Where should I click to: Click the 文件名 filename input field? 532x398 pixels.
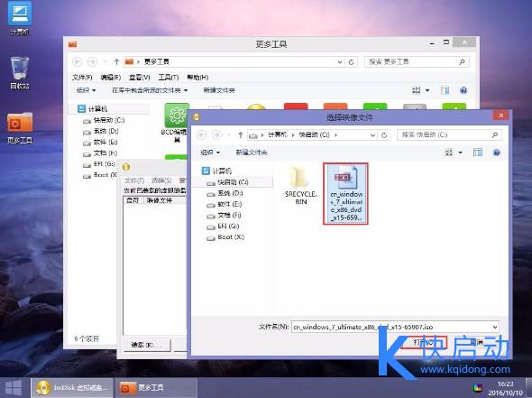coord(391,327)
